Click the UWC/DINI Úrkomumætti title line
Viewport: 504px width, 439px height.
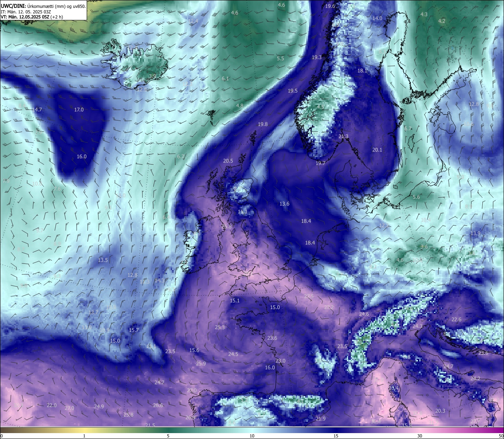[x=43, y=6]
